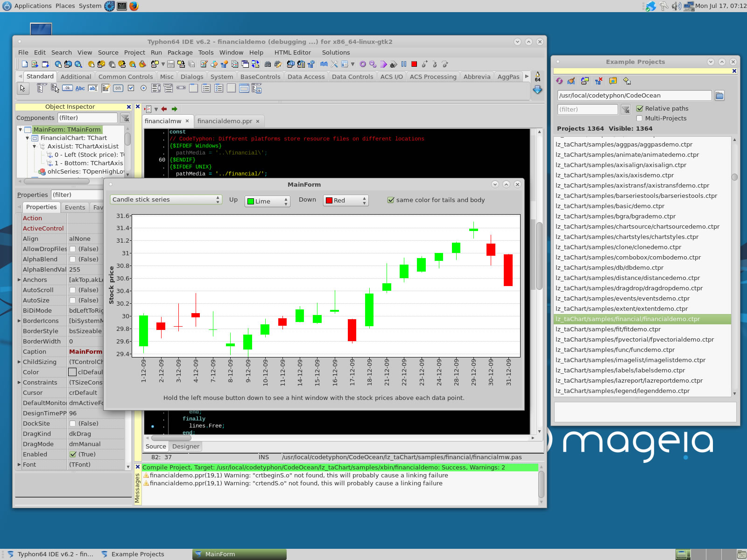Open the volume control in system tray

pyautogui.click(x=676, y=6)
